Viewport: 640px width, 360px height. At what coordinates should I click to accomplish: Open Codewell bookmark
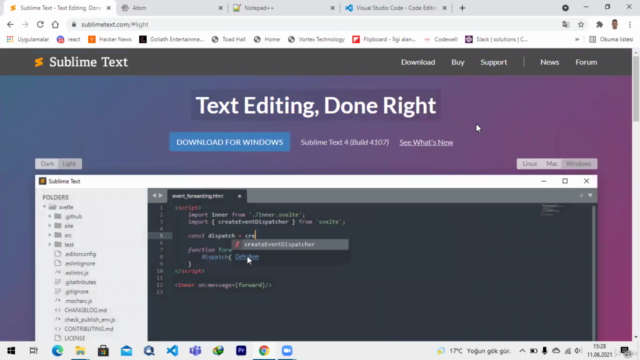(440, 39)
